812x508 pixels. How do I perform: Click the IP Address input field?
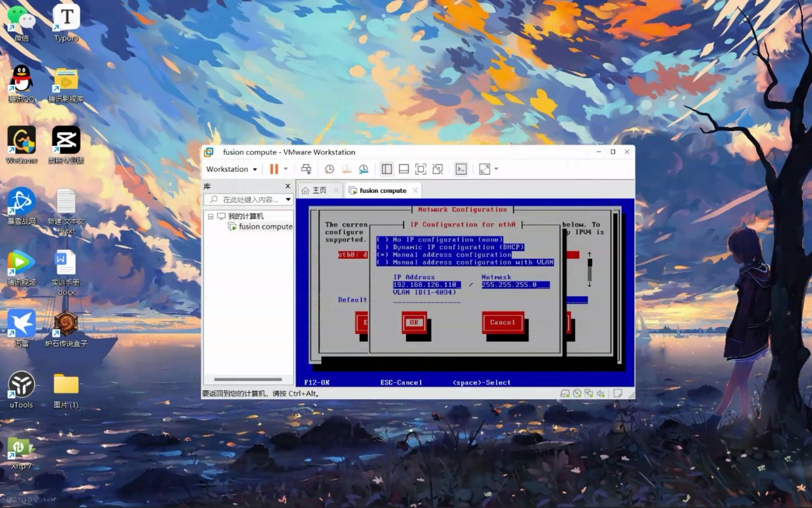pyautogui.click(x=425, y=285)
